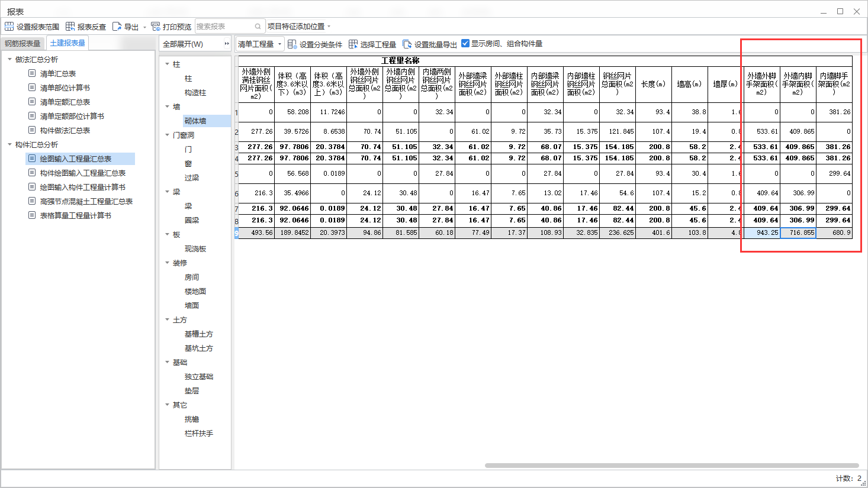Click 打印预览 button

(x=171, y=27)
